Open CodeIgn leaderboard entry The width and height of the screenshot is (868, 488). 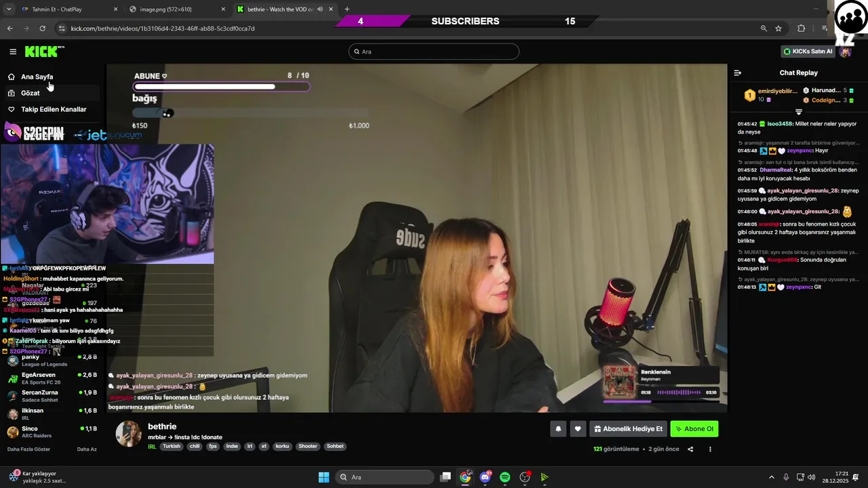[829, 100]
